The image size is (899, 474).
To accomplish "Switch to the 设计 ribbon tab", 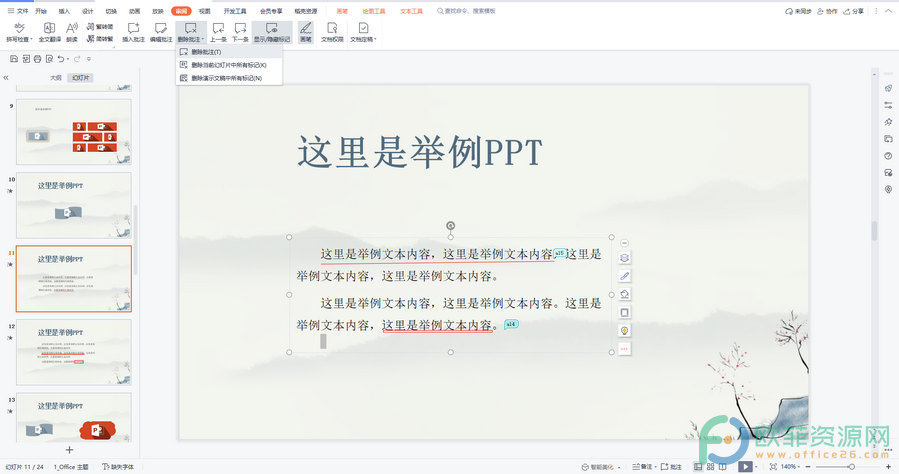I will (88, 11).
